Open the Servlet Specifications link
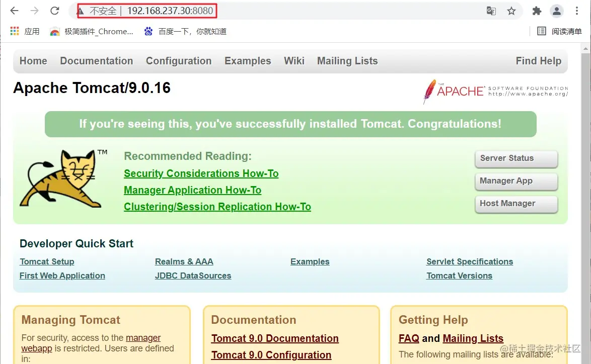 pos(470,261)
